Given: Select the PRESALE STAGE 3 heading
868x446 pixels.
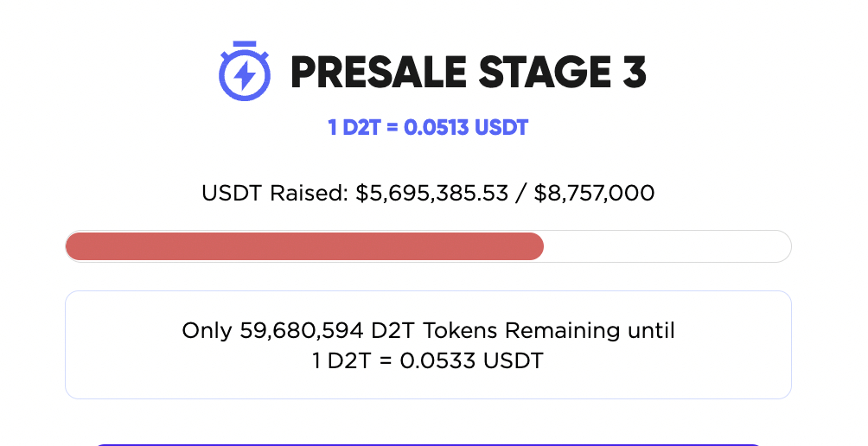Looking at the screenshot, I should [469, 73].
